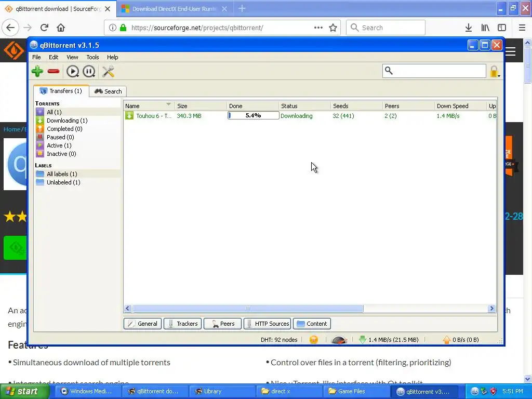Select the Unlabeled (1) entry
This screenshot has width=532, height=399.
coord(78,182)
